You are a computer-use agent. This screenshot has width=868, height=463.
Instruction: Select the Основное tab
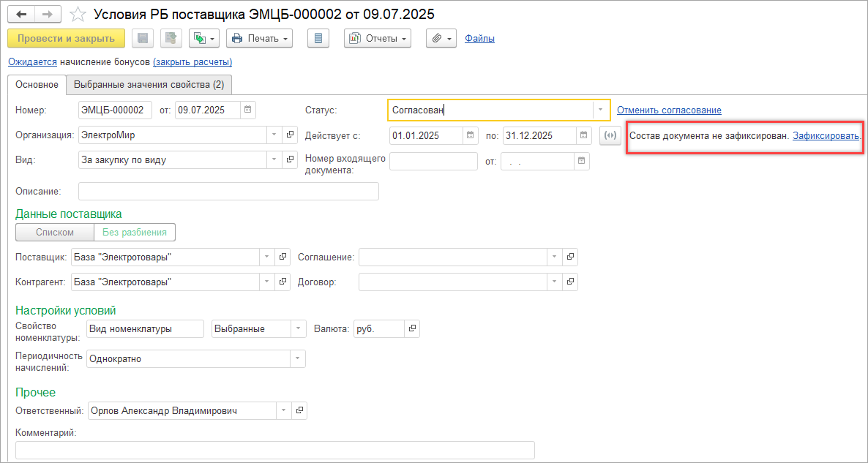pyautogui.click(x=37, y=85)
